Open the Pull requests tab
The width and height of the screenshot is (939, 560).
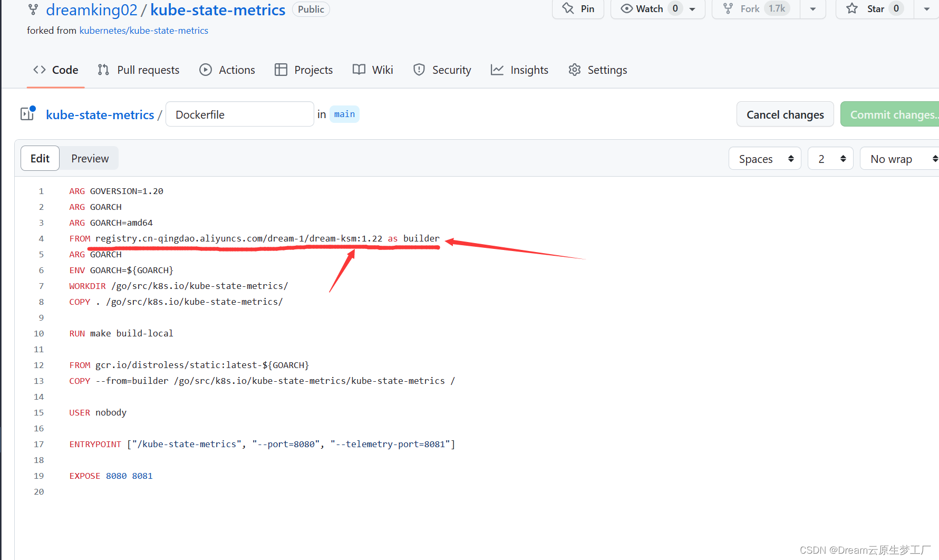pyautogui.click(x=139, y=70)
